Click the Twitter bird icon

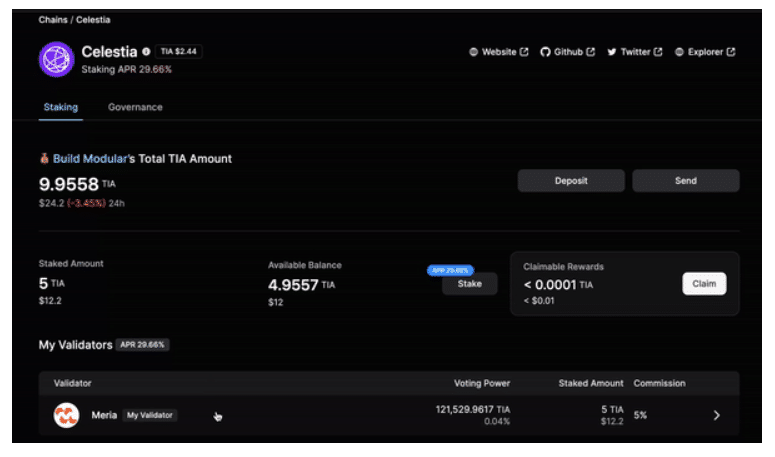pos(612,52)
